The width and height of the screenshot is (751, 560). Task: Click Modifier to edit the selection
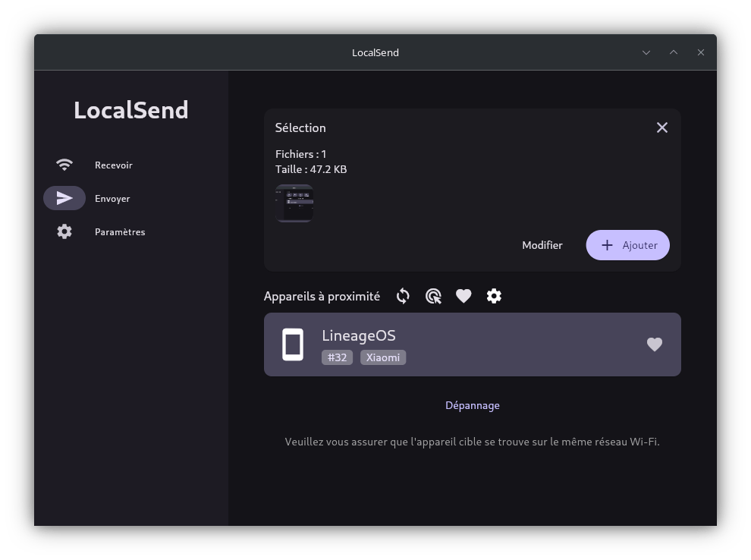tap(542, 244)
